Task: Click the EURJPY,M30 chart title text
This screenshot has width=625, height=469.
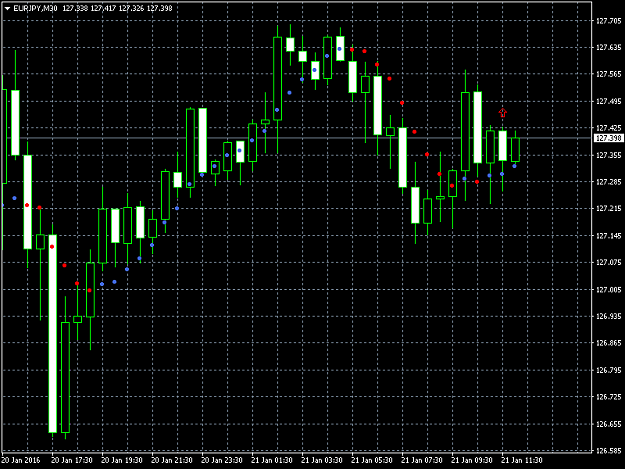Action: click(35, 8)
